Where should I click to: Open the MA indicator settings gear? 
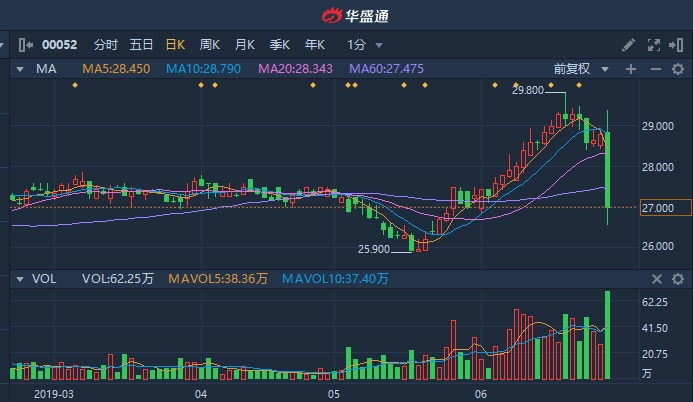[x=678, y=69]
